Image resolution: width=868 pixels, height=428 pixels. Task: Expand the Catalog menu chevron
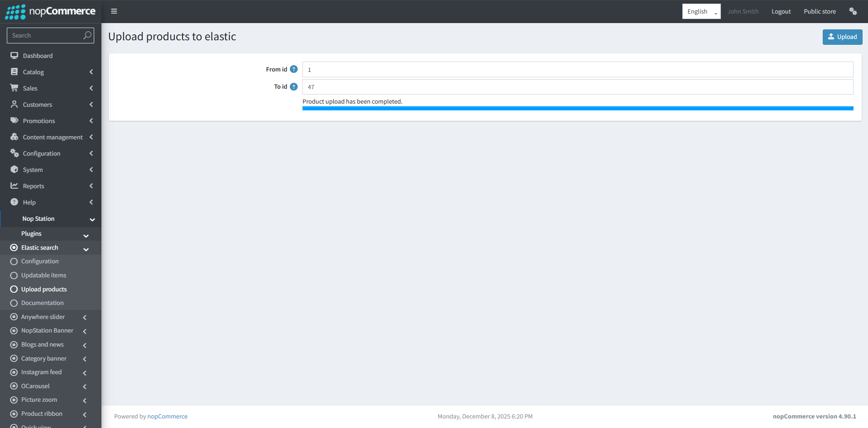91,72
